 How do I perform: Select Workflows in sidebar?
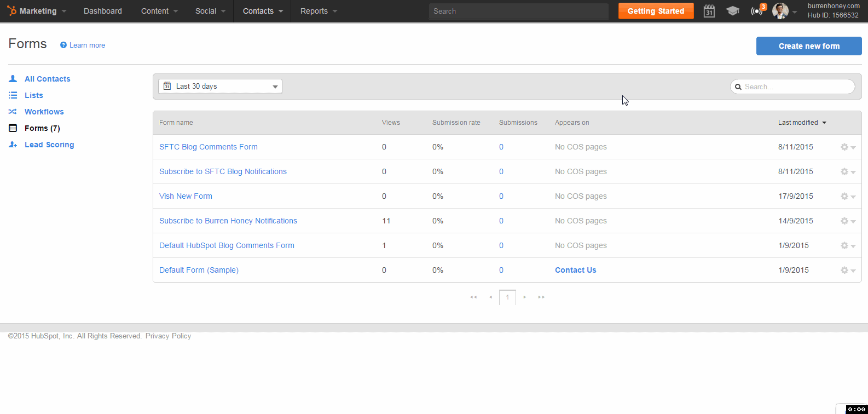pyautogui.click(x=44, y=112)
